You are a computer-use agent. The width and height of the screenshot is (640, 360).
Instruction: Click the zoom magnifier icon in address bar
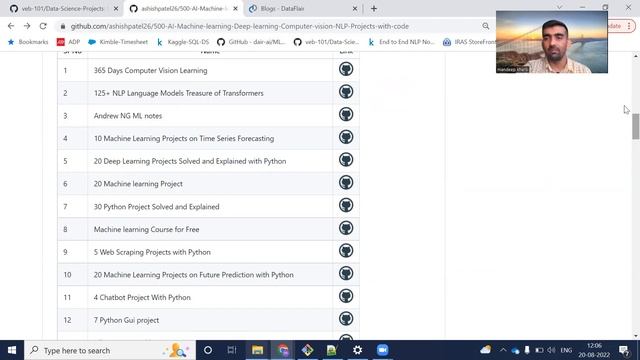485,26
